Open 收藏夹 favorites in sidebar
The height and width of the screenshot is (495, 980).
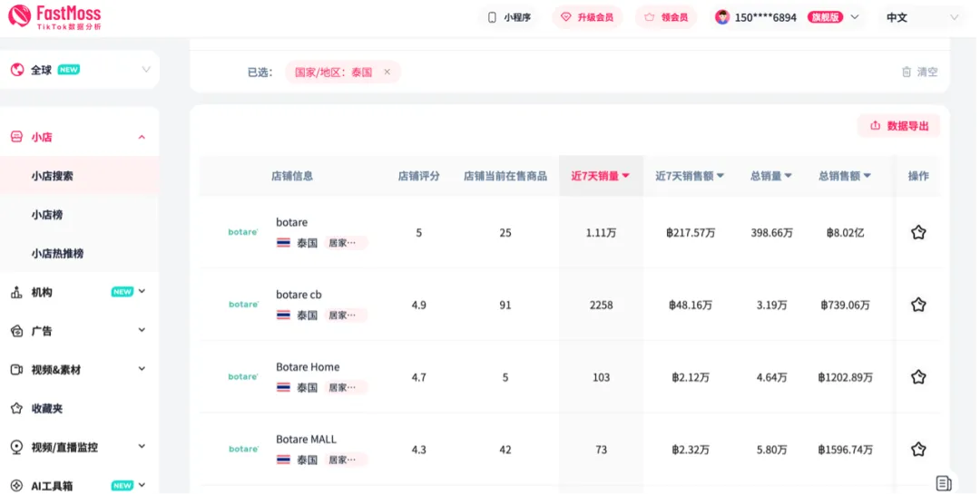pos(47,408)
